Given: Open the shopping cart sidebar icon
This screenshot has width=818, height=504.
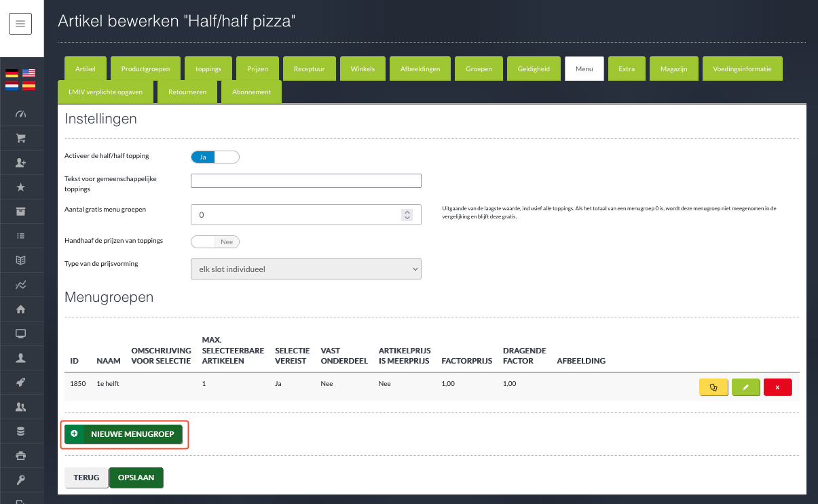Looking at the screenshot, I should [20, 138].
